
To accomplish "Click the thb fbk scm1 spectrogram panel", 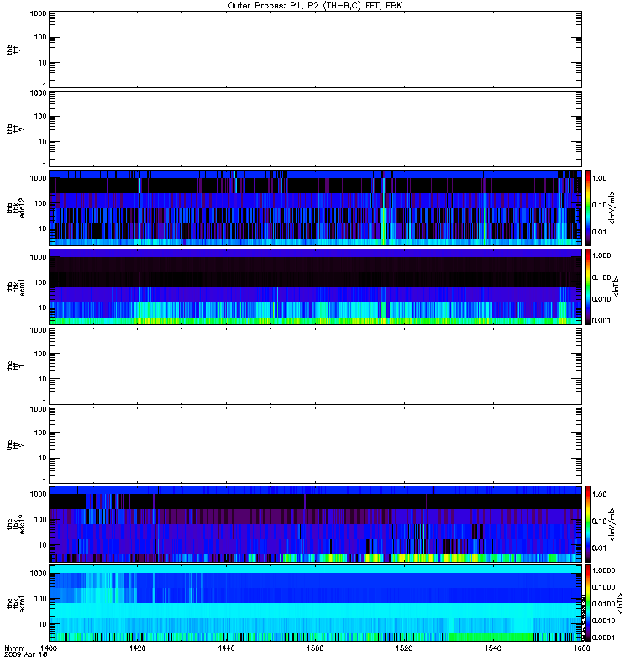I will (315, 286).
